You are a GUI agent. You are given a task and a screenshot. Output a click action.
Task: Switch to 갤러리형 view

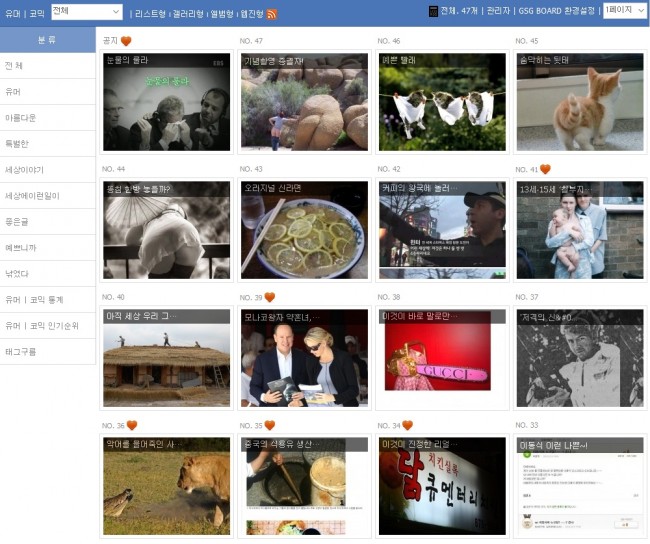pyautogui.click(x=188, y=14)
